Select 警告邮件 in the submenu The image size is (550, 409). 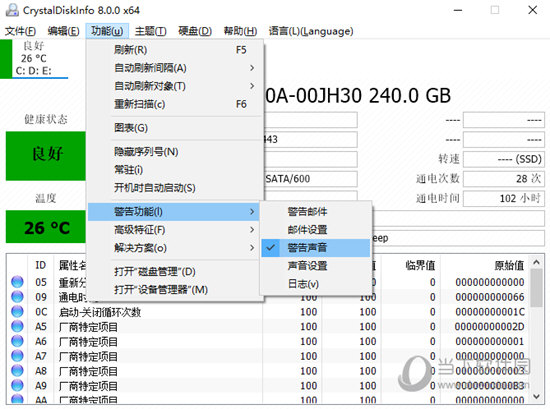[x=316, y=212]
